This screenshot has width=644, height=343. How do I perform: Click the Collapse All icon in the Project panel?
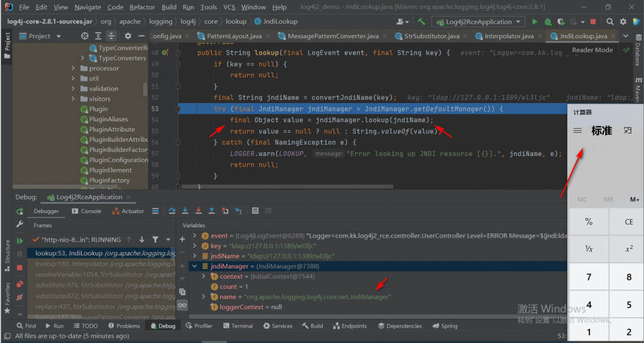[x=112, y=36]
